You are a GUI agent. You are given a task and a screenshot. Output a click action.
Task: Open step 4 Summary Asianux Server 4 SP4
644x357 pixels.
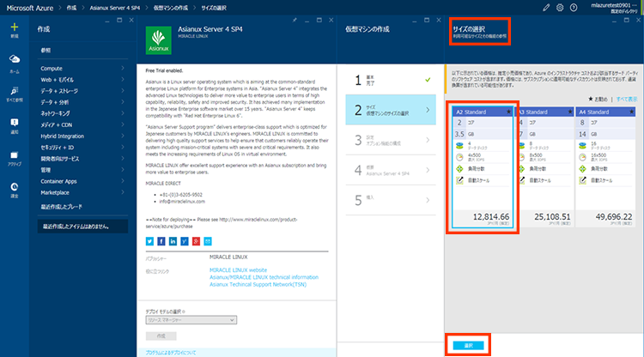tap(391, 170)
